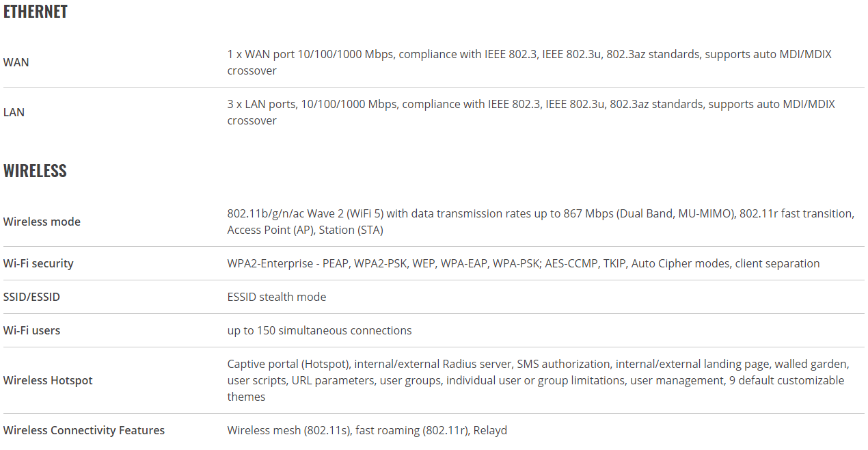Click the Wi-Fi users label

[x=31, y=330]
